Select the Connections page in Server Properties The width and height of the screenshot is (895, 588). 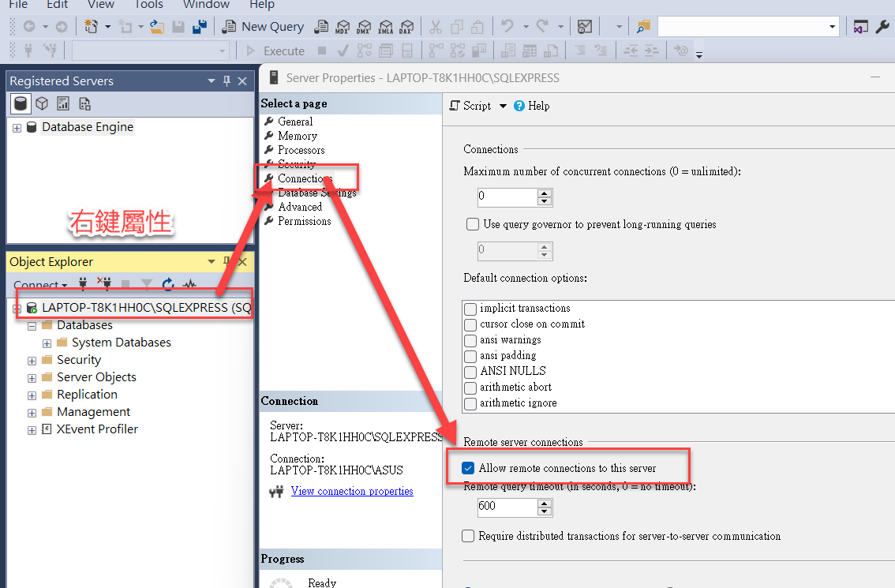pos(300,178)
